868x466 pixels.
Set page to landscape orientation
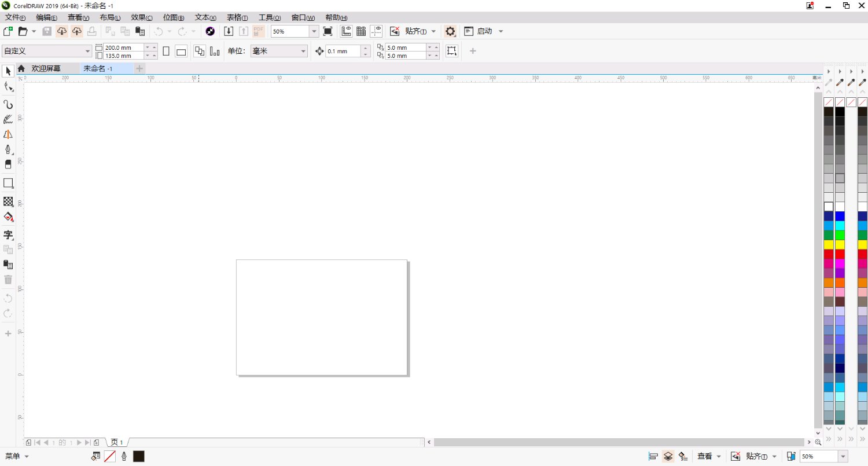(181, 51)
